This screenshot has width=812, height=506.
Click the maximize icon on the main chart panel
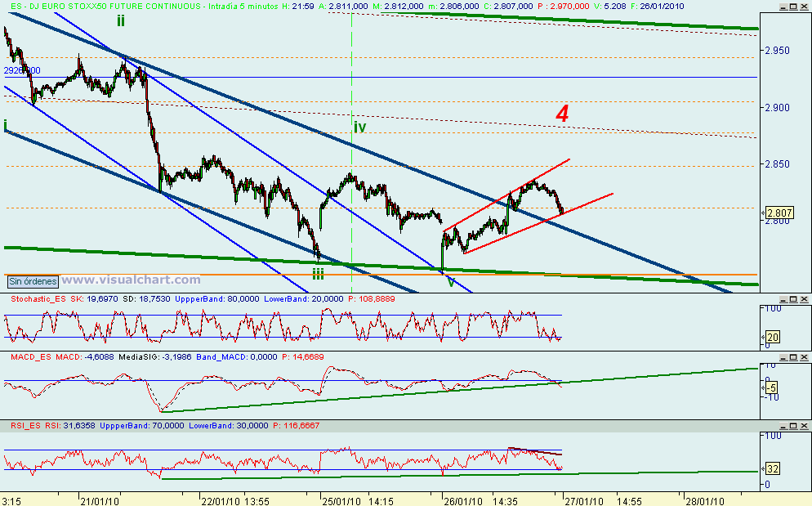(793, 7)
